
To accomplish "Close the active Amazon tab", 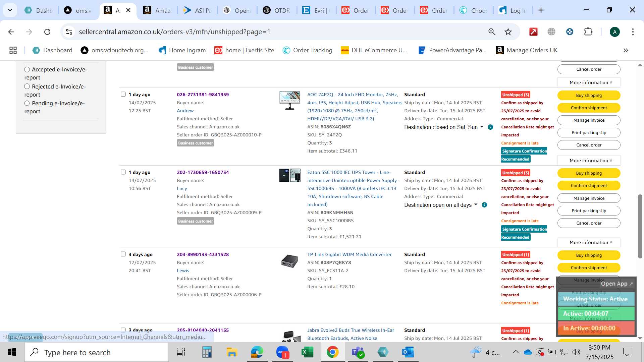I will (x=128, y=10).
